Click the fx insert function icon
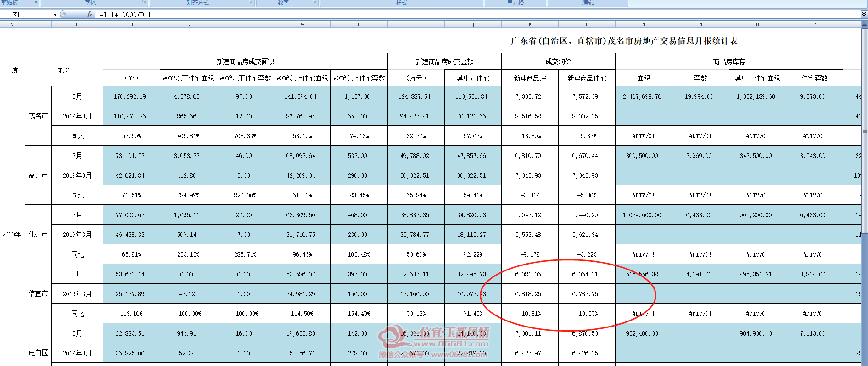The image size is (868, 366). [x=90, y=14]
